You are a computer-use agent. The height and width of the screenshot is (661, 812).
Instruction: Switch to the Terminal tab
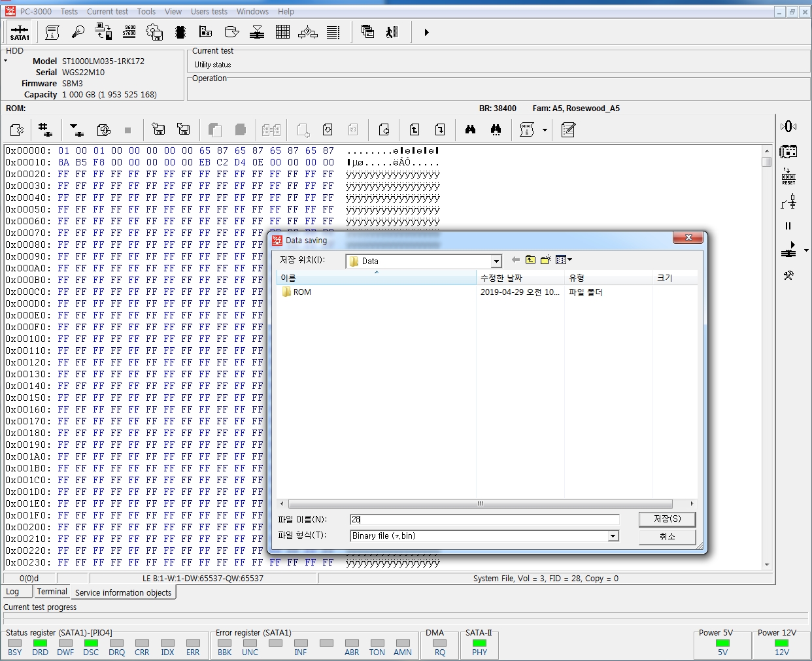tap(52, 592)
